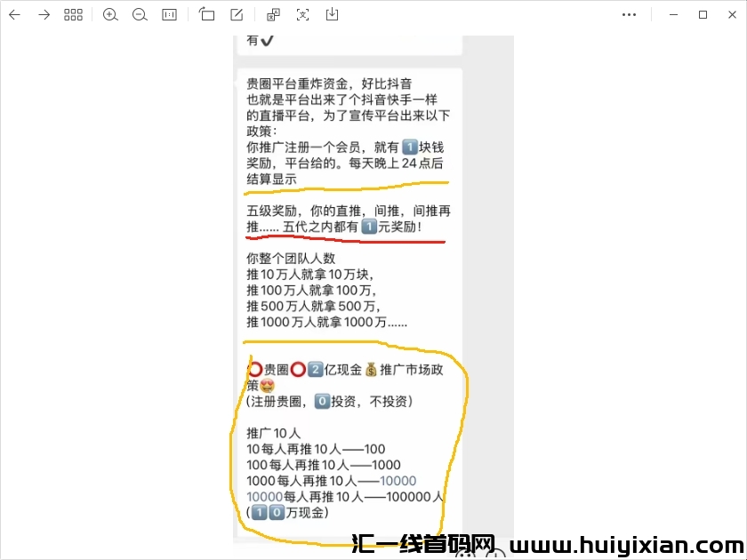Minimize the viewer window
The width and height of the screenshot is (747, 560).
(x=673, y=15)
